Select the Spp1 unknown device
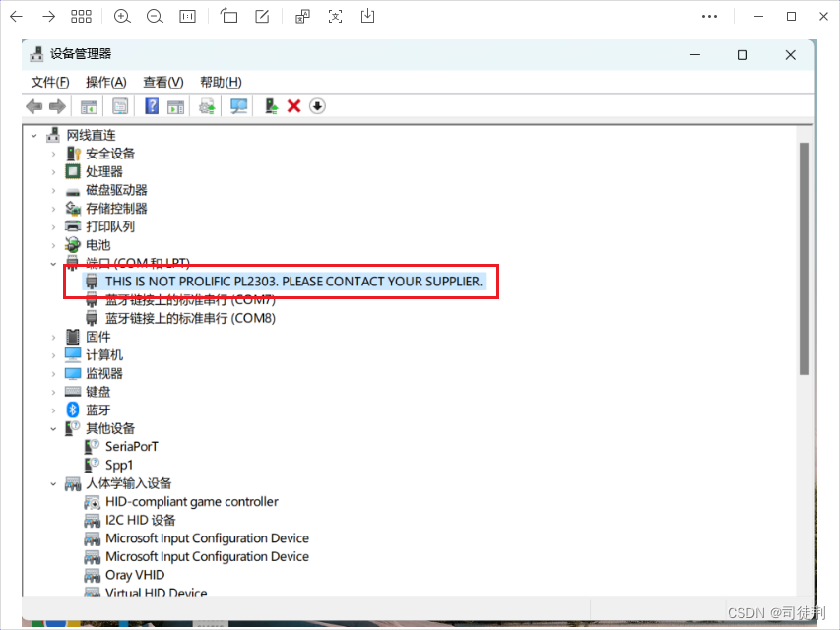840x630 pixels. click(x=108, y=465)
